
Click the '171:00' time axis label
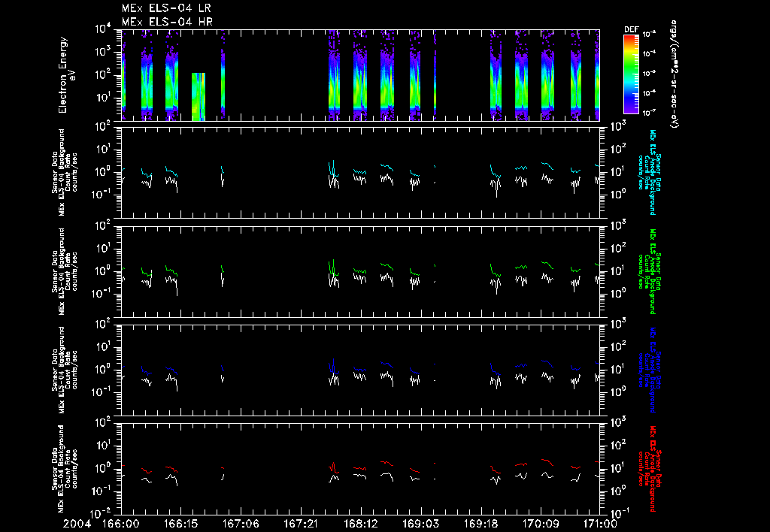pos(600,524)
